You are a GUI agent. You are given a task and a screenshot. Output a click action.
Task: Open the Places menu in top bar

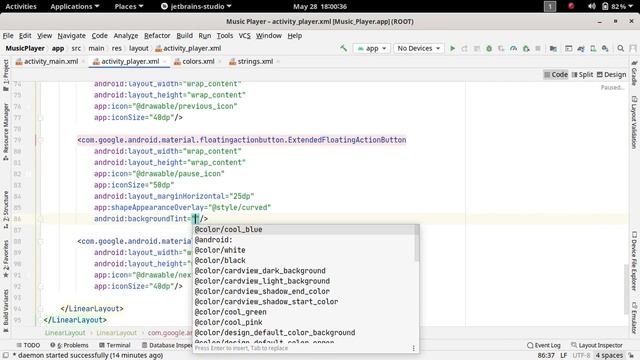tap(129, 6)
